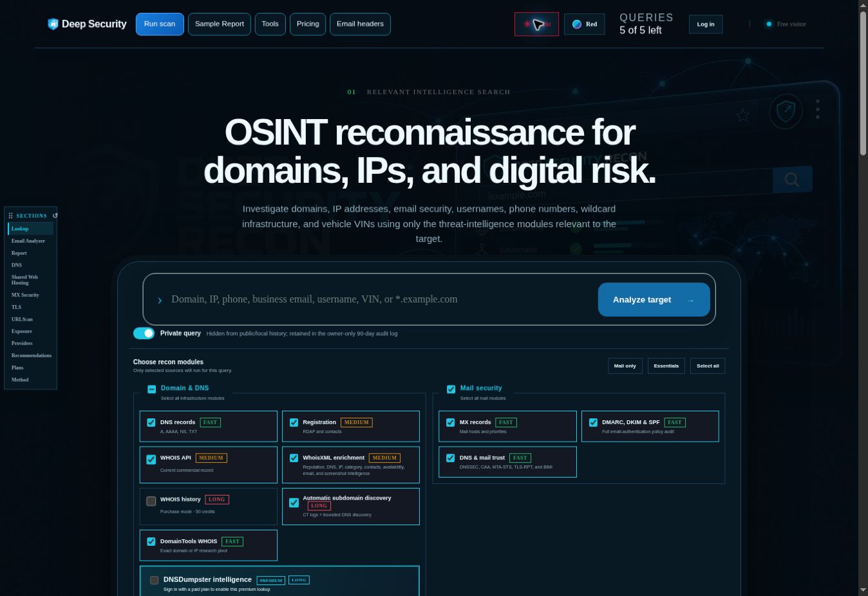Jump to URLScan in Sections panel
This screenshot has width=868, height=596.
click(30, 319)
